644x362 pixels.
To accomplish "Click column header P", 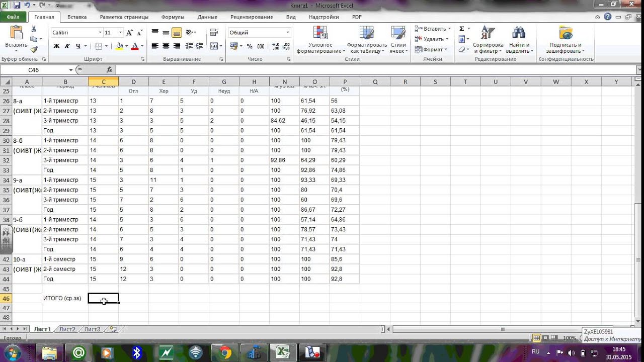I will [x=345, y=82].
